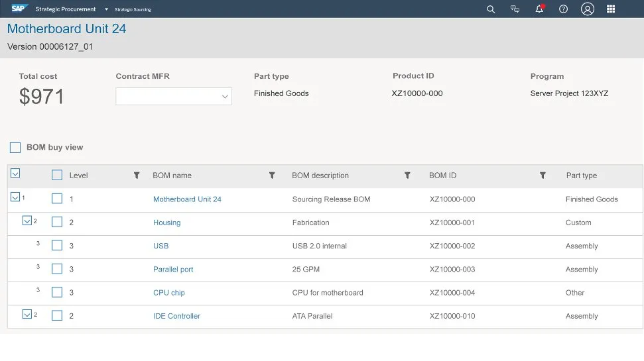Filter the BOM name column

click(x=272, y=176)
